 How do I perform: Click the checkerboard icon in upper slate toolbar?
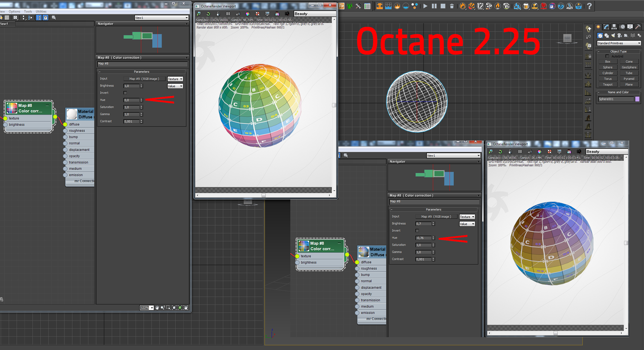click(7, 17)
